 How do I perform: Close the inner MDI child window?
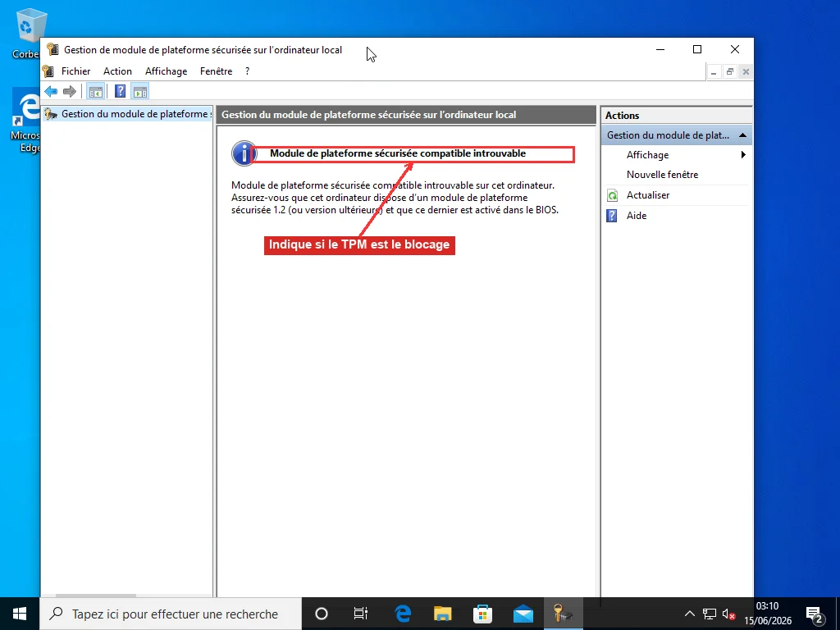click(x=745, y=71)
